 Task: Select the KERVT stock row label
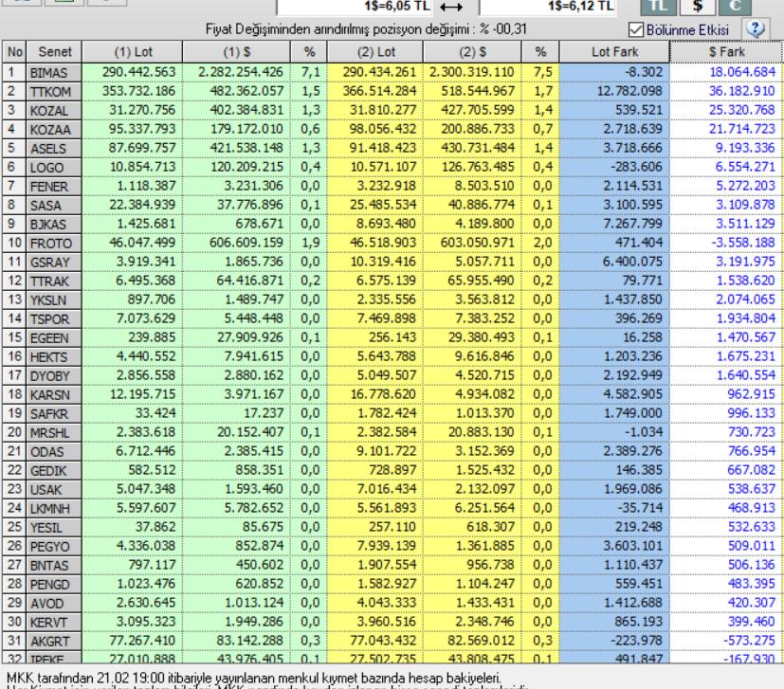[x=54, y=623]
